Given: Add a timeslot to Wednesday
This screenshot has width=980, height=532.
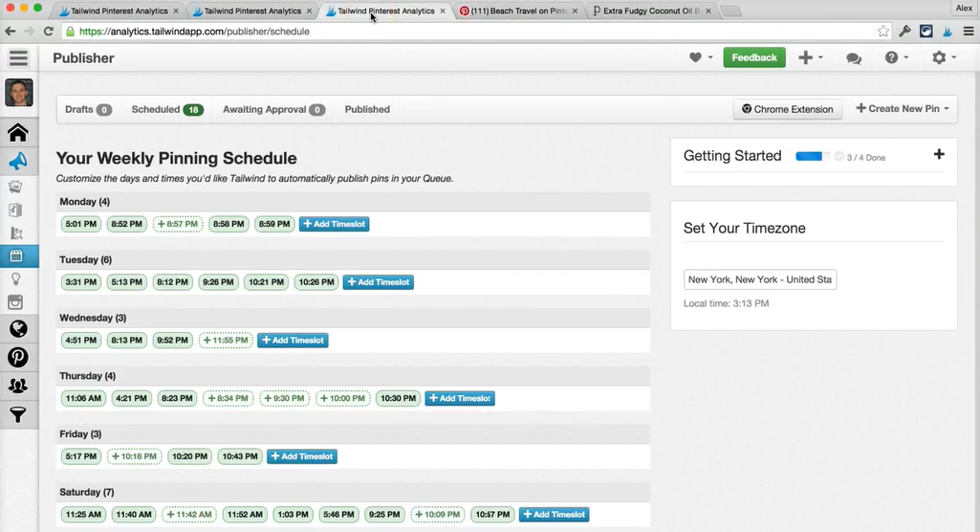Looking at the screenshot, I should [x=293, y=340].
